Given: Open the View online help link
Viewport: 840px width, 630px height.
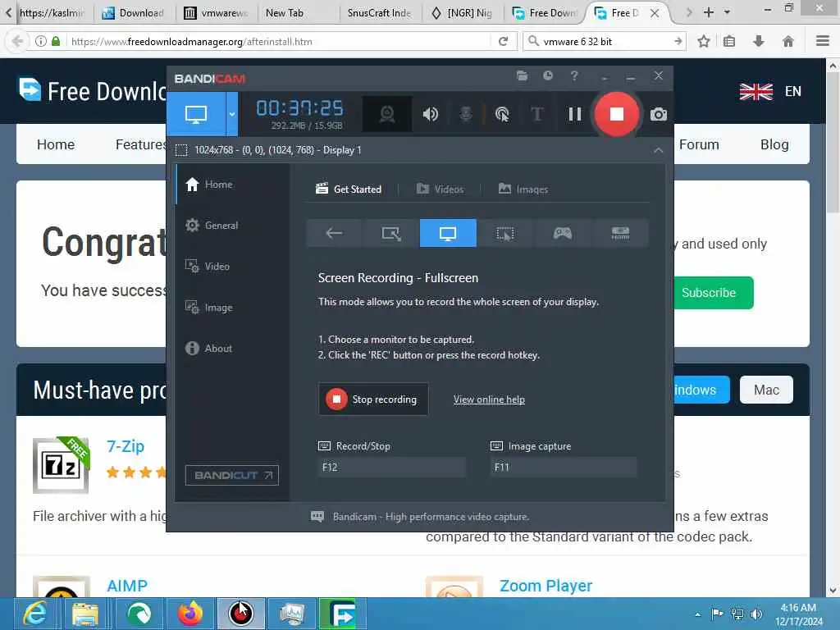Looking at the screenshot, I should click(489, 399).
